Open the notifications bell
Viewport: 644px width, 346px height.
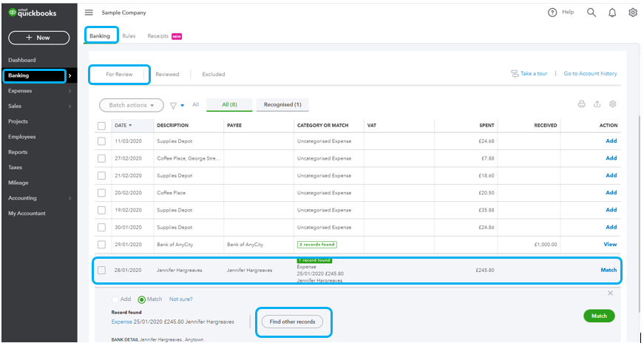click(x=612, y=13)
